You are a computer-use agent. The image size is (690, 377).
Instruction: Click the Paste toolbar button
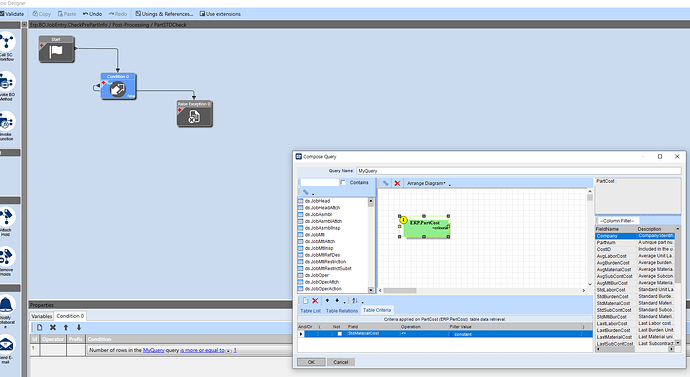pyautogui.click(x=67, y=14)
